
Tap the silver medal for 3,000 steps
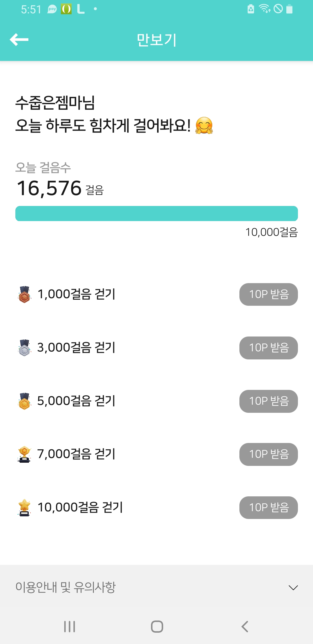point(25,348)
